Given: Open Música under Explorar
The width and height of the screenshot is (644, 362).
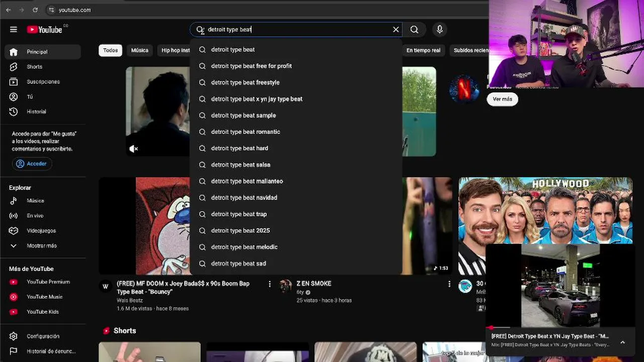Looking at the screenshot, I should click(x=43, y=201).
